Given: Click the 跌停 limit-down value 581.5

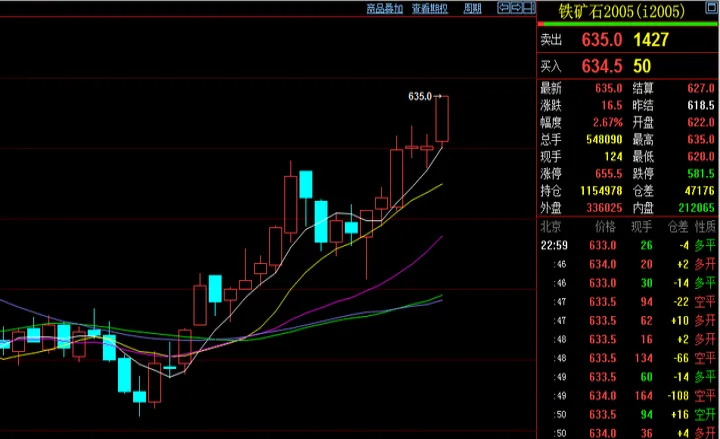Looking at the screenshot, I should tap(700, 173).
